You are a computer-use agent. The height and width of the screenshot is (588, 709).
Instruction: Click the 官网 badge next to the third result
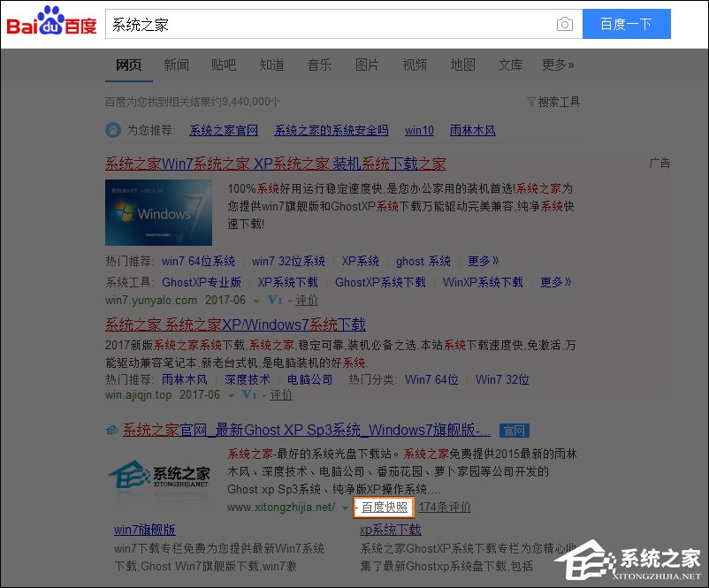pos(514,431)
